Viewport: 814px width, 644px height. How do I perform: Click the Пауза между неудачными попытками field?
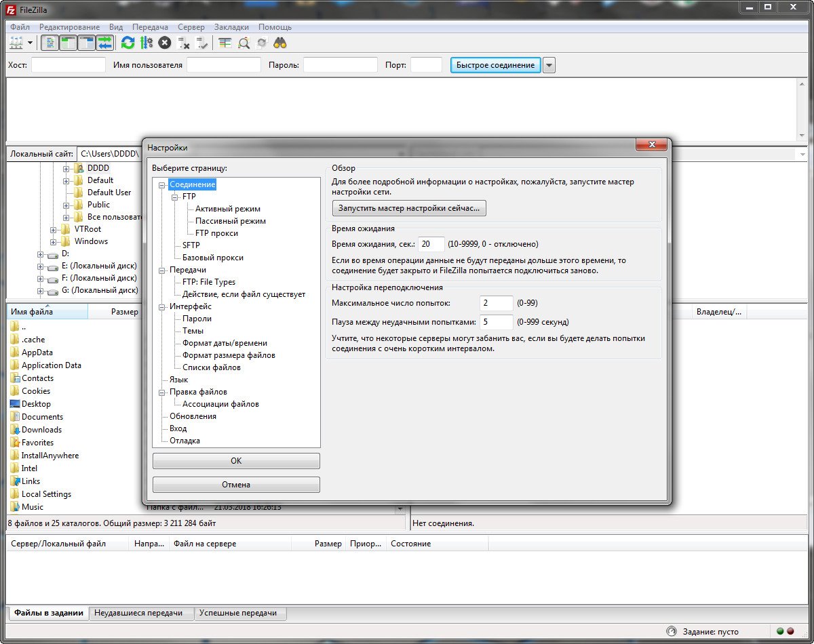click(x=497, y=322)
